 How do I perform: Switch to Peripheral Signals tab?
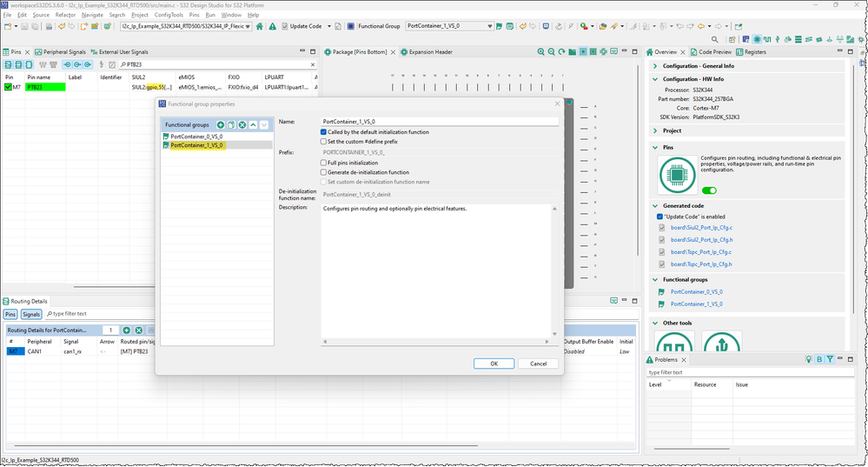60,52
